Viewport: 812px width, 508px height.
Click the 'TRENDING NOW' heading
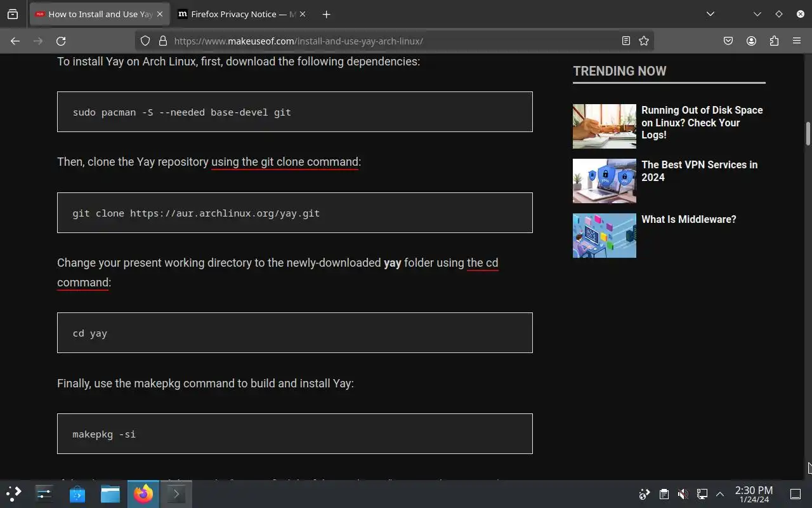point(620,71)
